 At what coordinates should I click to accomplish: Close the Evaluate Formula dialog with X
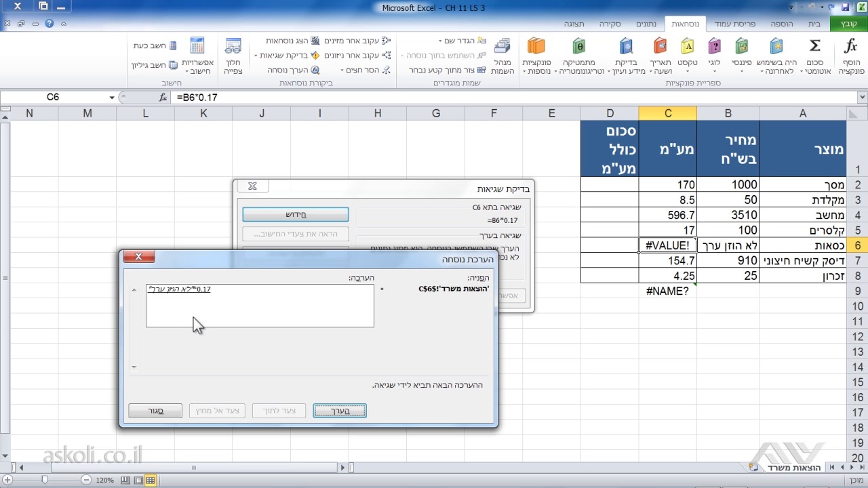click(x=138, y=256)
